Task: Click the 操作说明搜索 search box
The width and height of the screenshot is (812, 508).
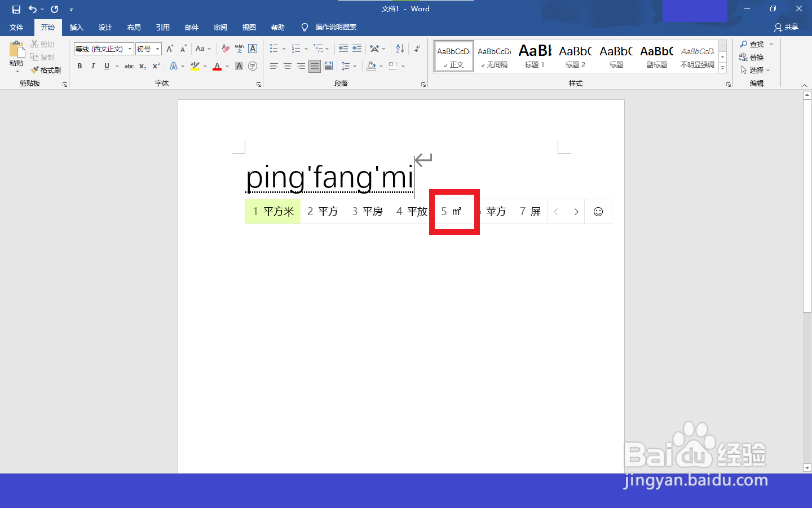Action: [x=336, y=27]
